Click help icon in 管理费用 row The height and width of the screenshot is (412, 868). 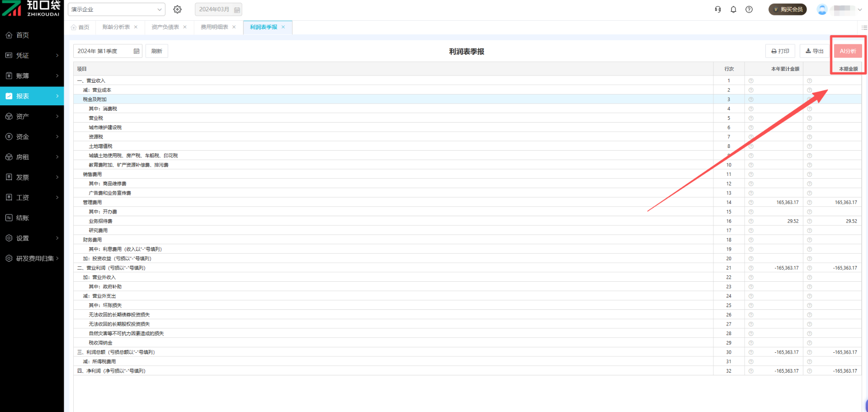pyautogui.click(x=751, y=203)
